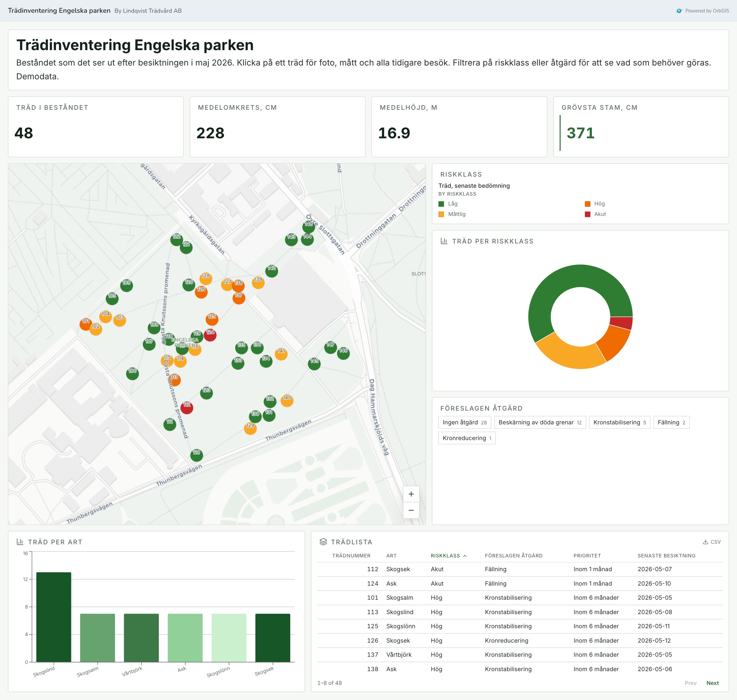The width and height of the screenshot is (737, 700).
Task: Select tree marker 123 on the map
Action: 206,393
